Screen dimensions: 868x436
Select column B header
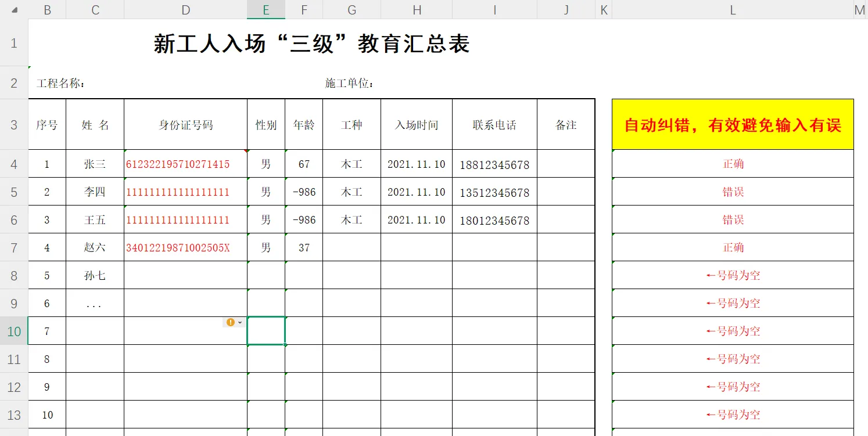(x=47, y=9)
